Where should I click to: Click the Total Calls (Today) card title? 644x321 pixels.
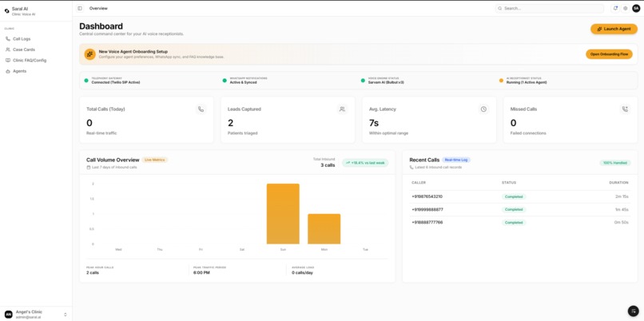[x=105, y=109]
